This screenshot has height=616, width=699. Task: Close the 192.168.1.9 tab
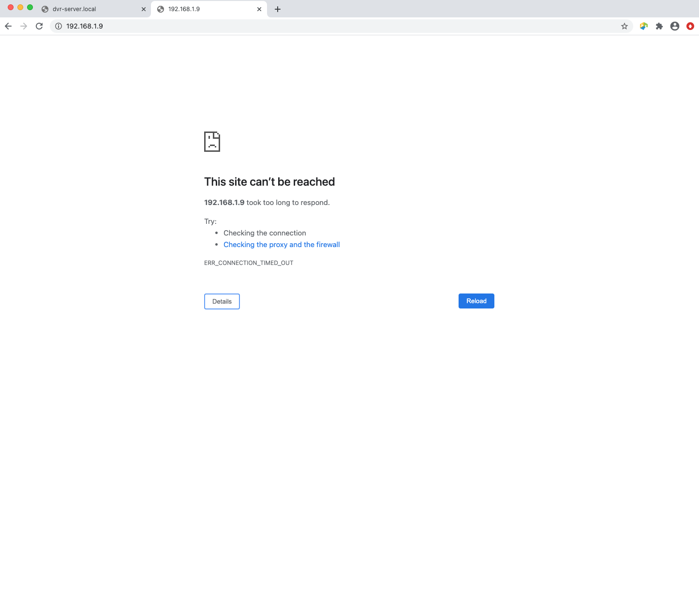tap(259, 9)
